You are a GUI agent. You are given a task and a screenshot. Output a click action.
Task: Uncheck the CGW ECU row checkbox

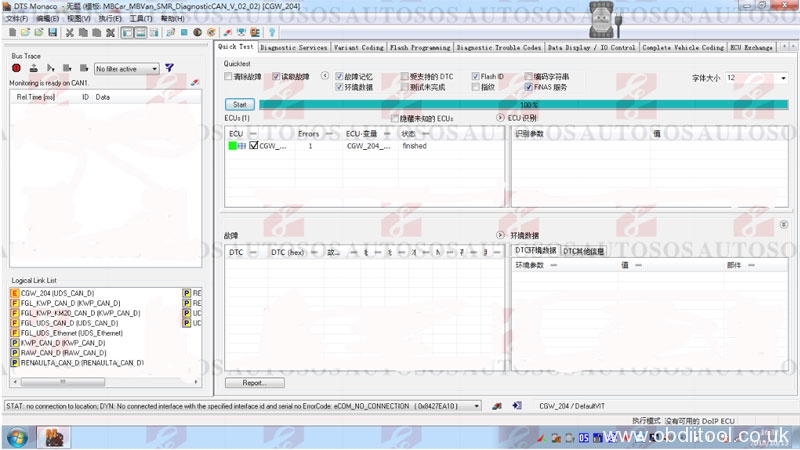coord(254,146)
